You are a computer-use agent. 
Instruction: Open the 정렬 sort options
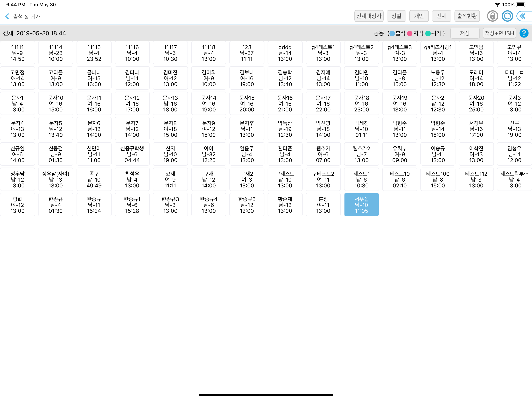point(396,16)
